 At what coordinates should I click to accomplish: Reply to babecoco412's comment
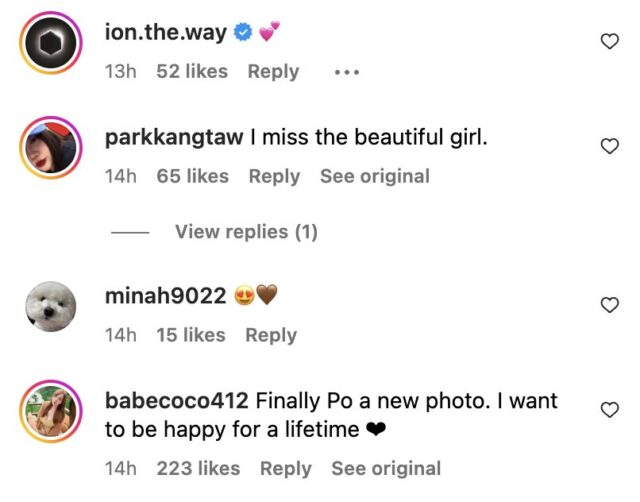point(286,468)
